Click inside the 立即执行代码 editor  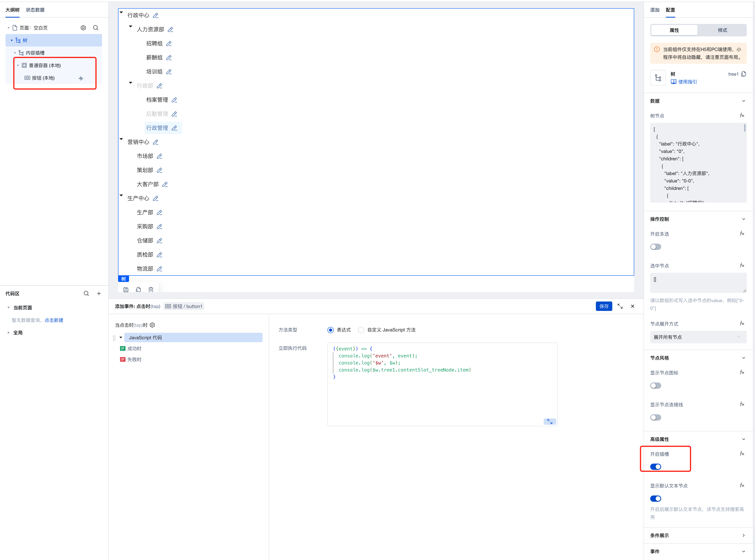[x=442, y=384]
